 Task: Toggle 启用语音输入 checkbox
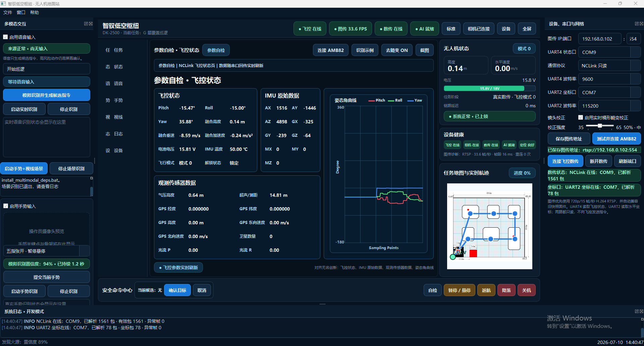coord(5,37)
